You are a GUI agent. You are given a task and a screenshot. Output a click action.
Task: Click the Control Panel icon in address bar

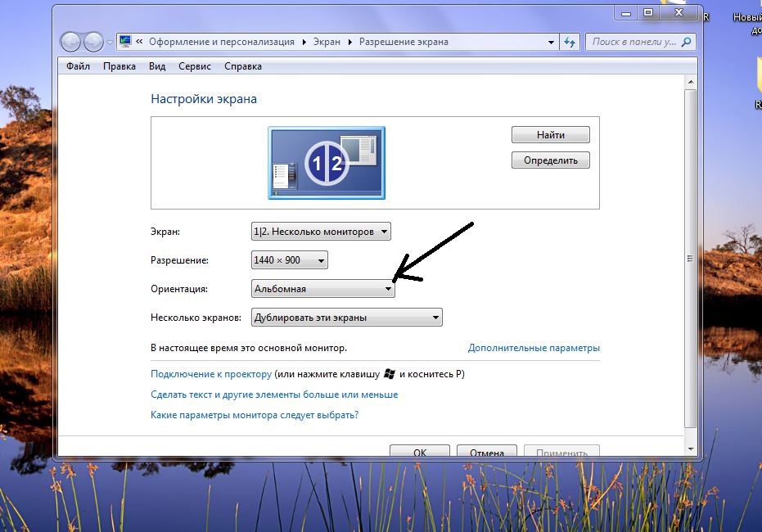pyautogui.click(x=125, y=41)
